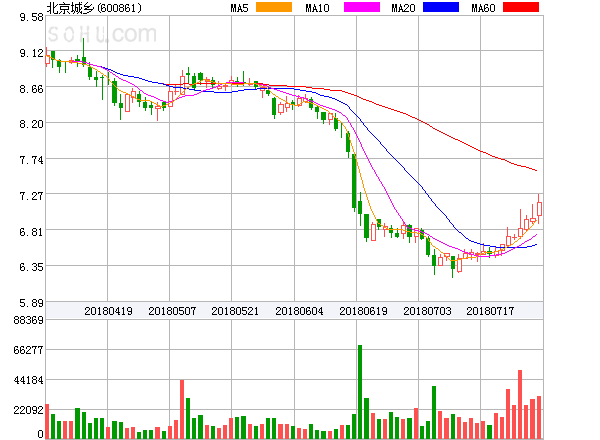600x440 pixels.
Task: Click the 20180507 date label
Action: [x=172, y=311]
